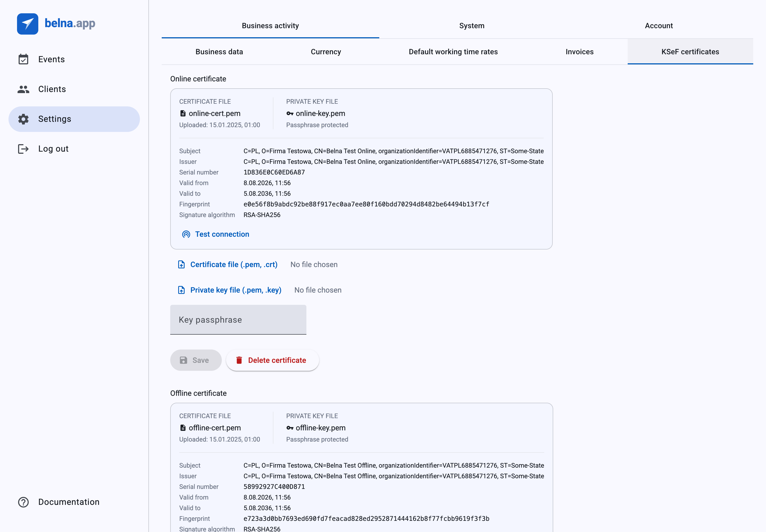Click the online certificate RSA-SHA256 value

click(262, 215)
